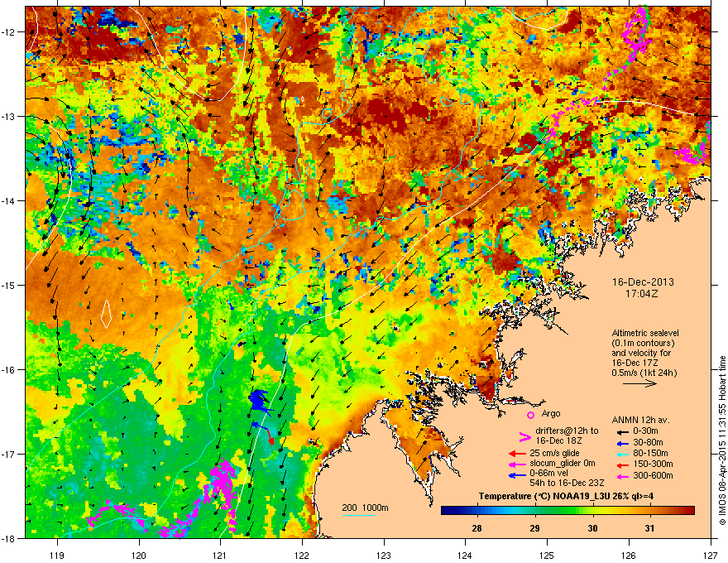
Task: Click the latitude tick label -12
Action: [8, 32]
